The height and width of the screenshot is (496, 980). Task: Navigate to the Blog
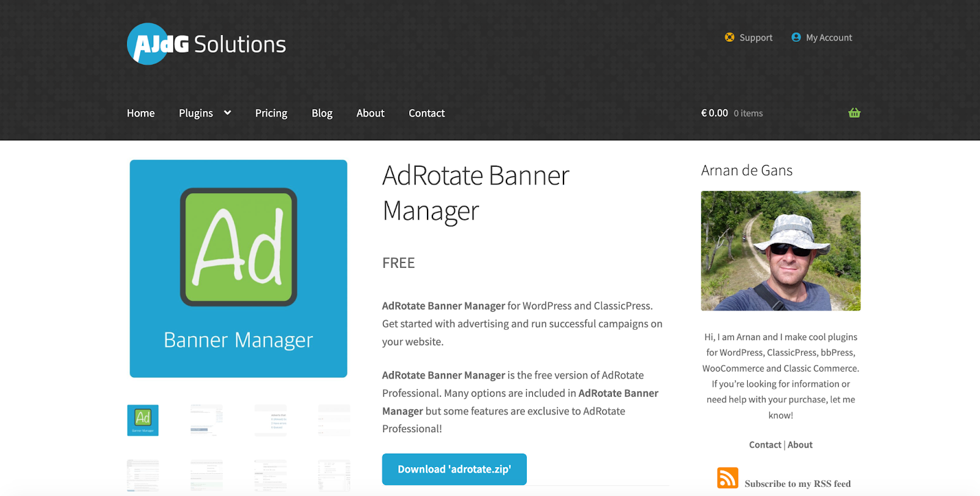(x=322, y=113)
